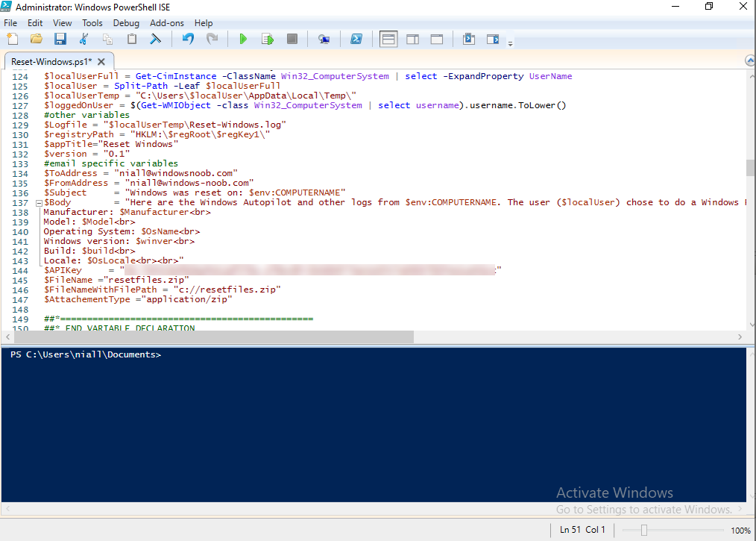Open the View menu
The image size is (756, 541).
click(x=62, y=23)
